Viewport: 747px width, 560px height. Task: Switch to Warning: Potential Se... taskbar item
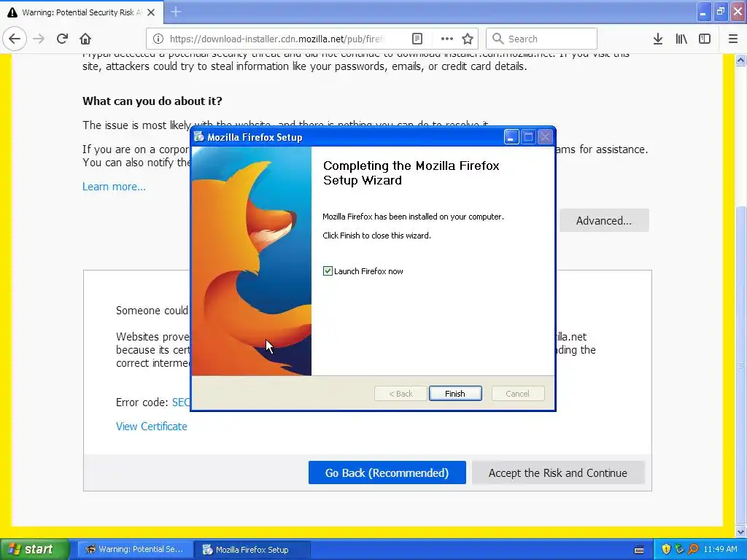135,550
